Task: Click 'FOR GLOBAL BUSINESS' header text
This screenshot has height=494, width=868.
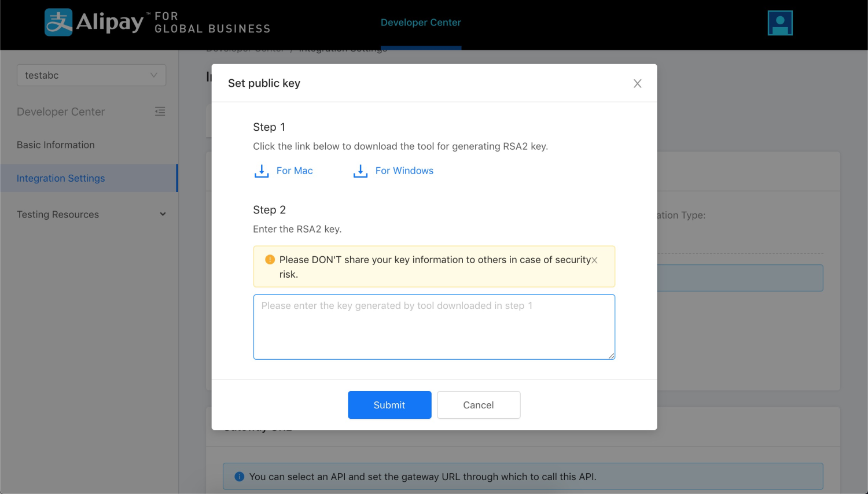Action: coord(212,23)
